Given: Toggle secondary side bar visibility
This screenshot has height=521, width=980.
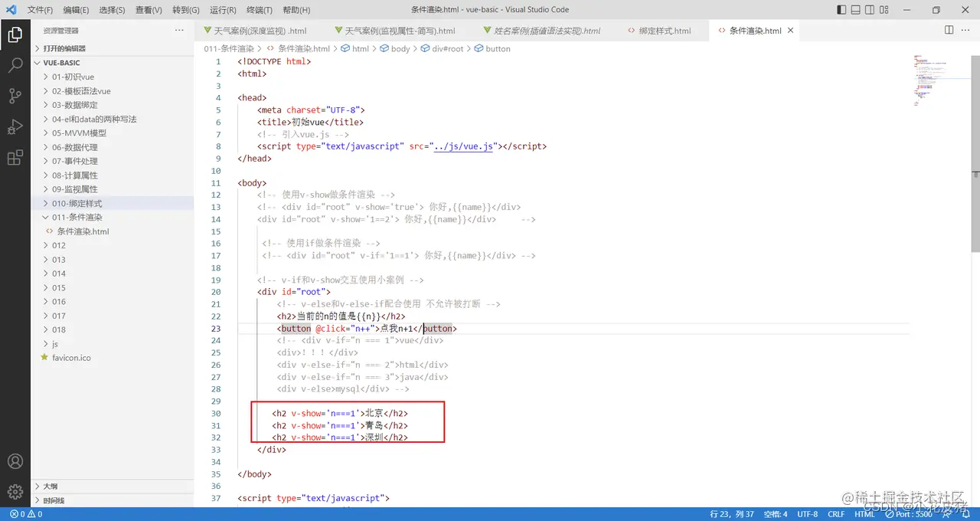Looking at the screenshot, I should (x=870, y=10).
